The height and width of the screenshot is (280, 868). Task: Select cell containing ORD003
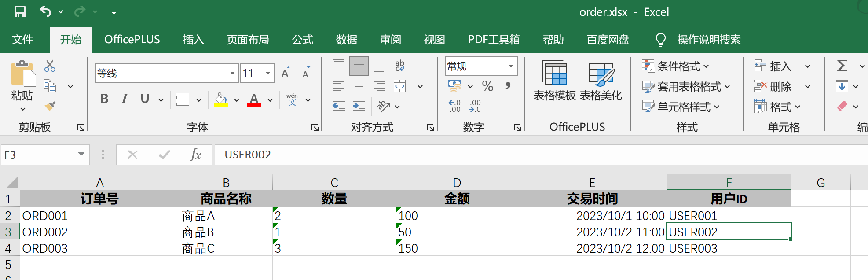coord(99,248)
